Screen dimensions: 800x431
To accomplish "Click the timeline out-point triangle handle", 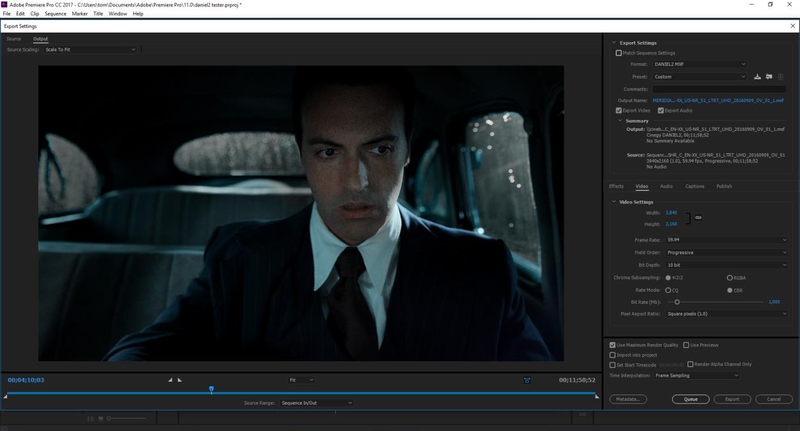I will pyautogui.click(x=597, y=396).
